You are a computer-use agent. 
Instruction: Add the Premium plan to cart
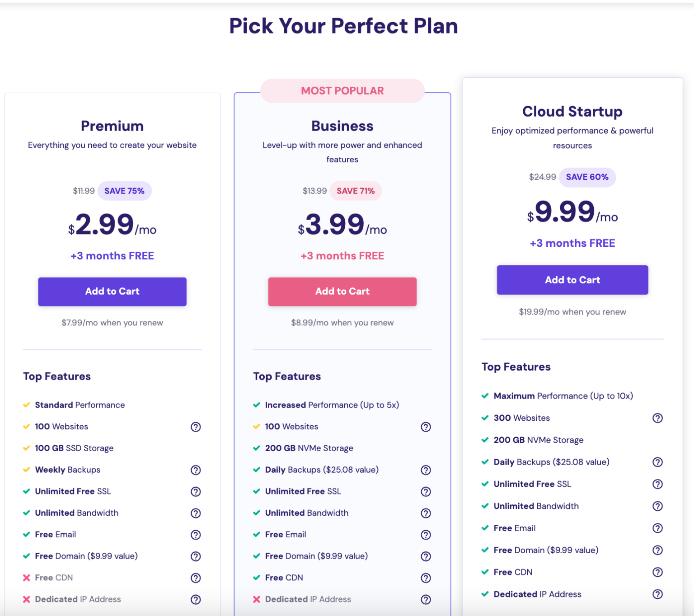pos(112,292)
